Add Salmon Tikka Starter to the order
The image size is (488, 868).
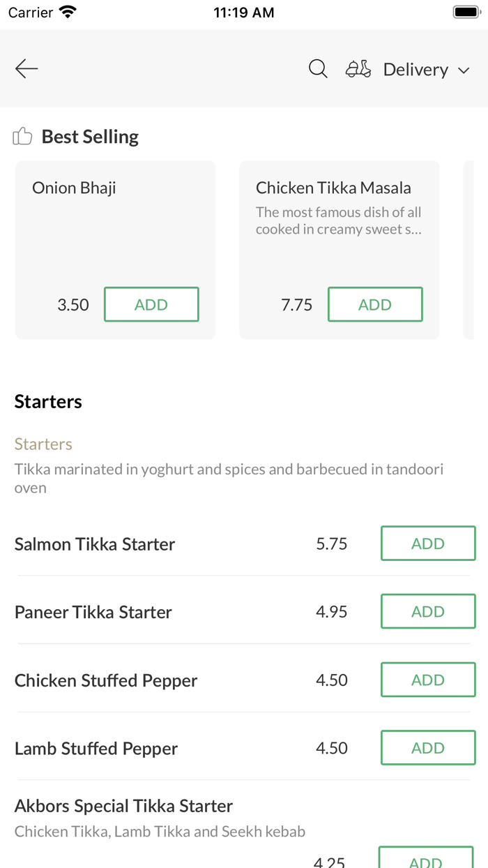point(428,544)
